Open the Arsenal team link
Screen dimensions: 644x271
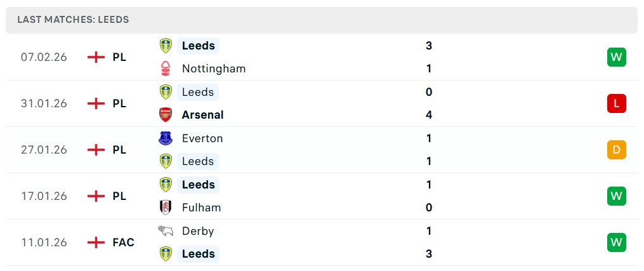(x=202, y=115)
